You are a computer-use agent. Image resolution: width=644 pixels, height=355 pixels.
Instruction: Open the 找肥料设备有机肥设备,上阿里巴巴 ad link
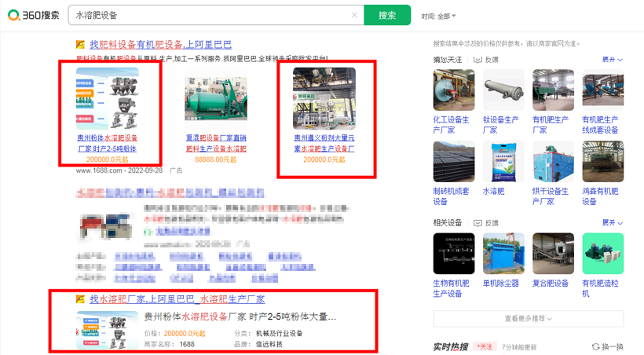pyautogui.click(x=160, y=45)
